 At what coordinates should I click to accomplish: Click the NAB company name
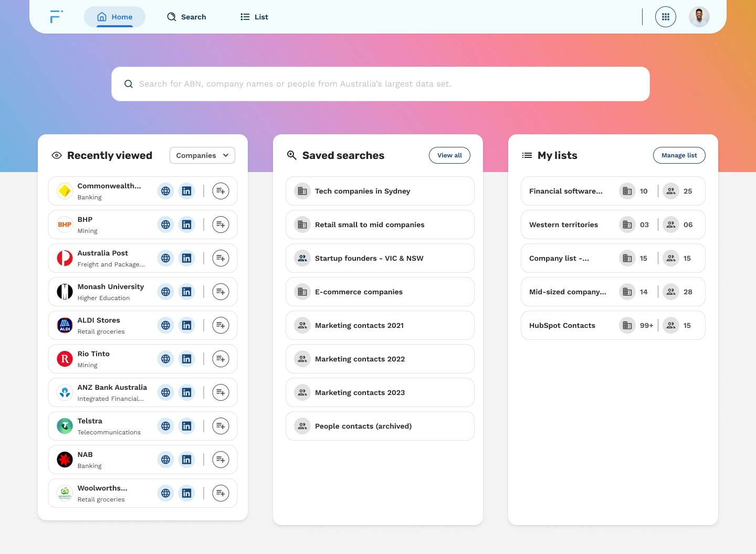85,454
